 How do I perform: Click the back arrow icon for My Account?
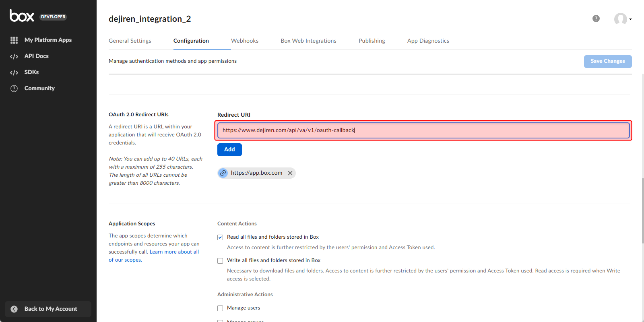click(14, 309)
